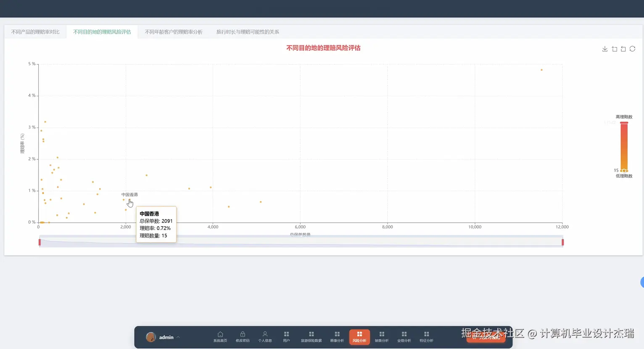Select the 不同目的地的理赔风险评估 tab

102,32
